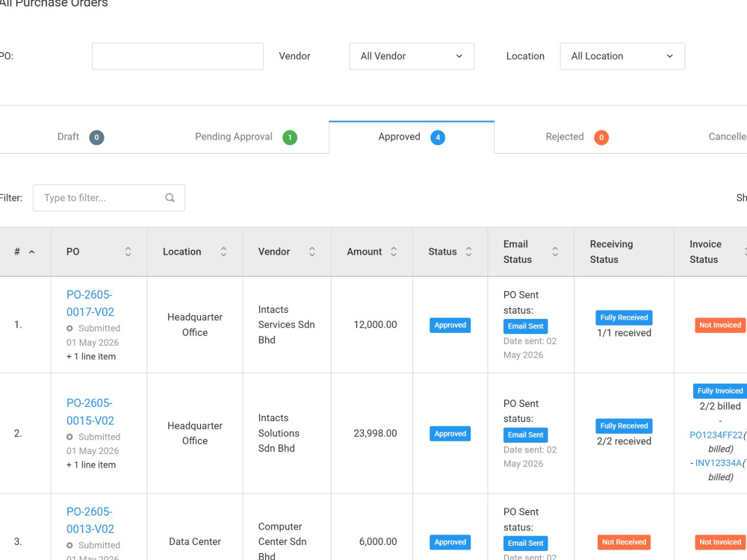The width and height of the screenshot is (747, 560).
Task: Click Email Sent badge in row 3
Action: click(x=525, y=544)
